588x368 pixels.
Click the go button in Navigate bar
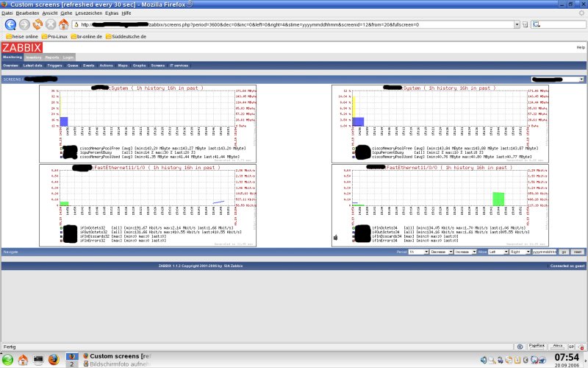click(564, 252)
